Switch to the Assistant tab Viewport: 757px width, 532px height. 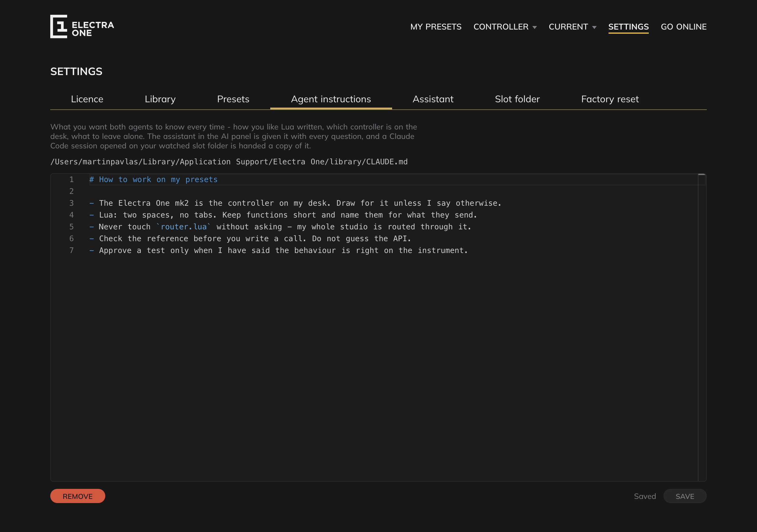(x=433, y=99)
